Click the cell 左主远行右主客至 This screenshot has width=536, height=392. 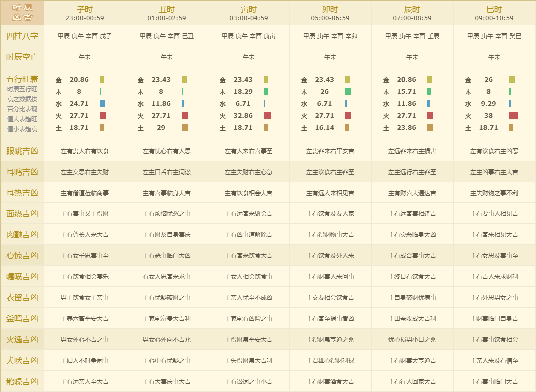pos(412,172)
